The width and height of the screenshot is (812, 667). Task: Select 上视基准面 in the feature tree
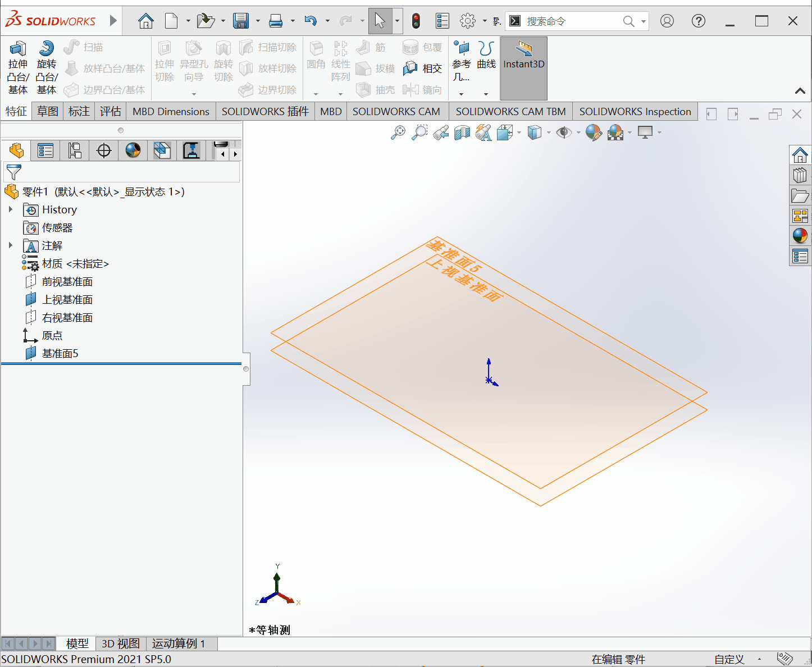pyautogui.click(x=67, y=299)
